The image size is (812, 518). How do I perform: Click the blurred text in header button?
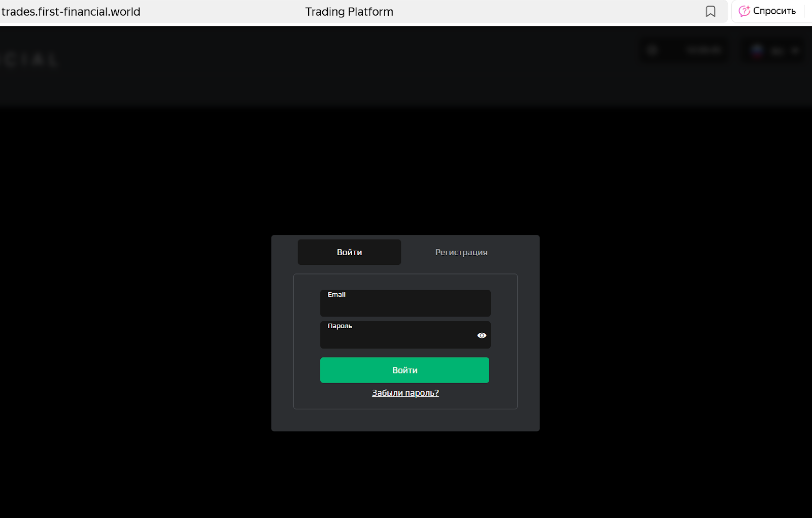tap(703, 50)
